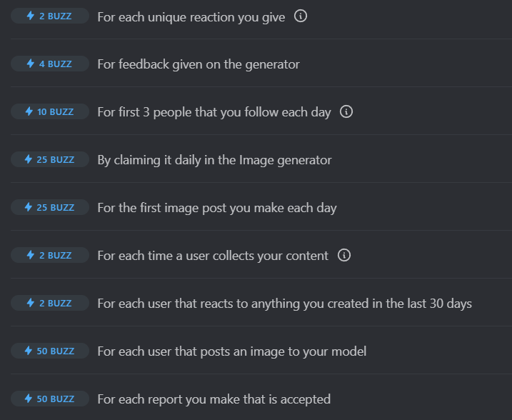
Task: Select 'For first 3 people that you follow' text
Action: pyautogui.click(x=214, y=112)
